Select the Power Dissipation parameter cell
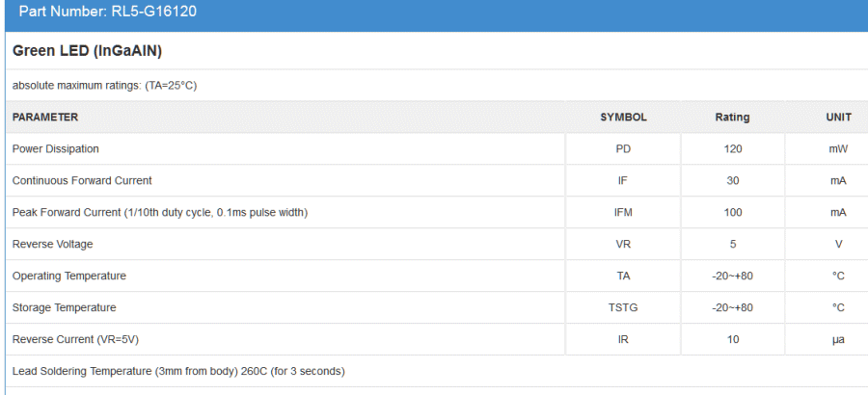The width and height of the screenshot is (868, 395). (56, 149)
